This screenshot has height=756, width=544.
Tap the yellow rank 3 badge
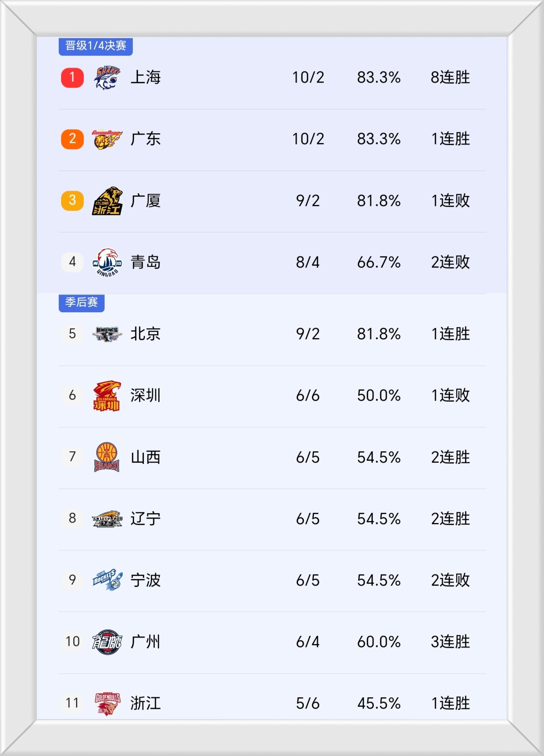[x=73, y=201]
